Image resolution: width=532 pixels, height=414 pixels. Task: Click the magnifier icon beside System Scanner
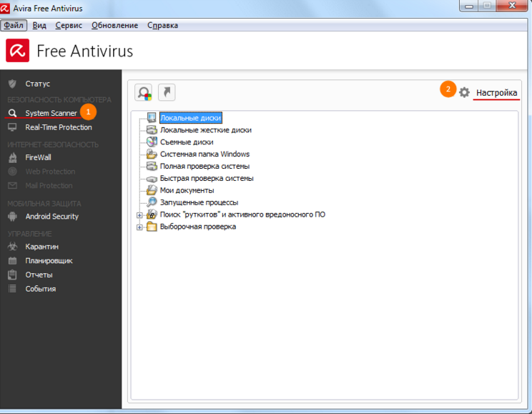[13, 113]
